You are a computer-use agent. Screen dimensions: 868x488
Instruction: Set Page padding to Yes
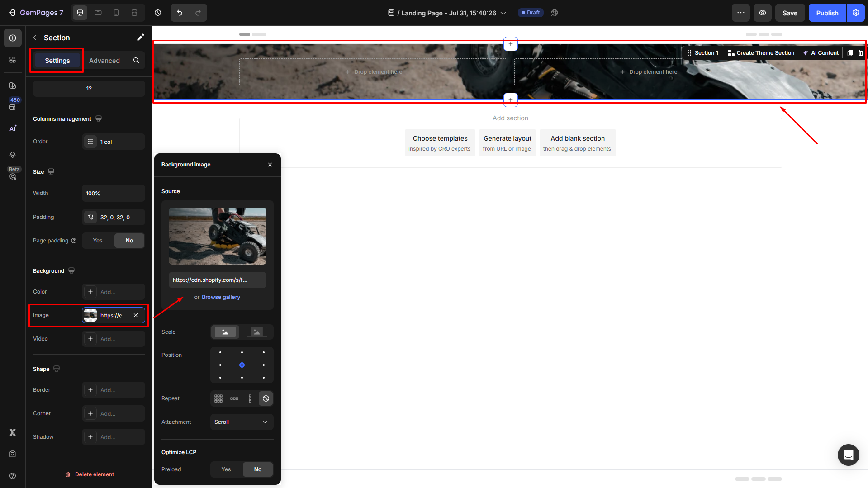98,241
